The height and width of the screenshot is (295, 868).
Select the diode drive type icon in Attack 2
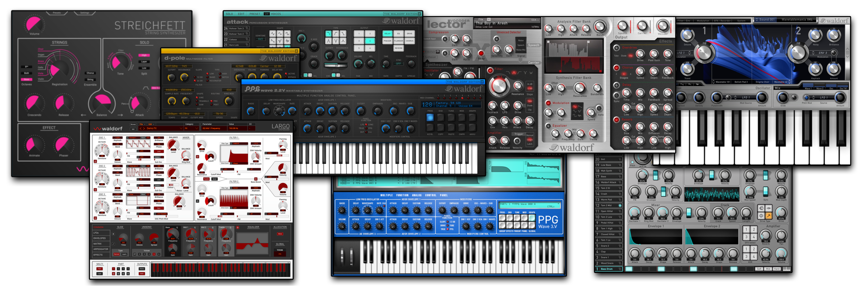[x=769, y=208]
